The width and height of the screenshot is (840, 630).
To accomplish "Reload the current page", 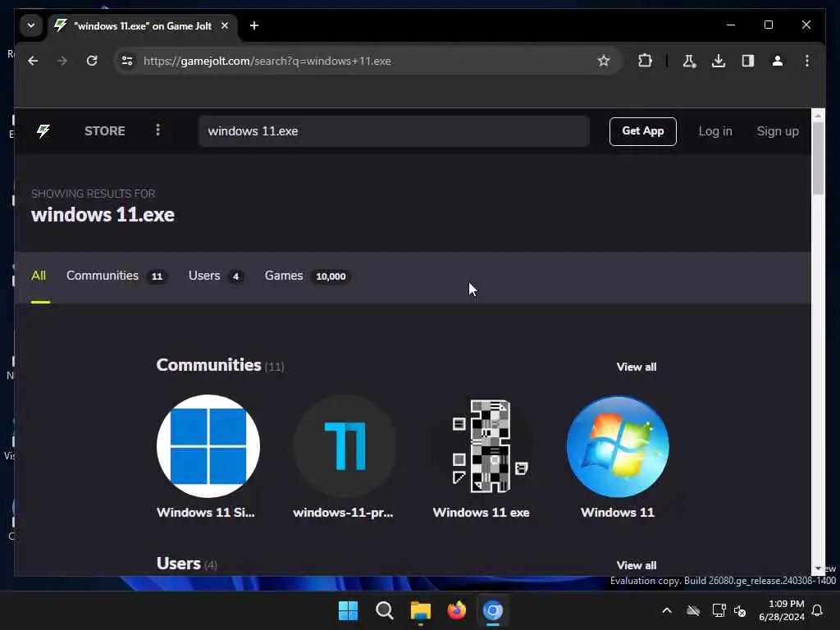I will tap(92, 61).
